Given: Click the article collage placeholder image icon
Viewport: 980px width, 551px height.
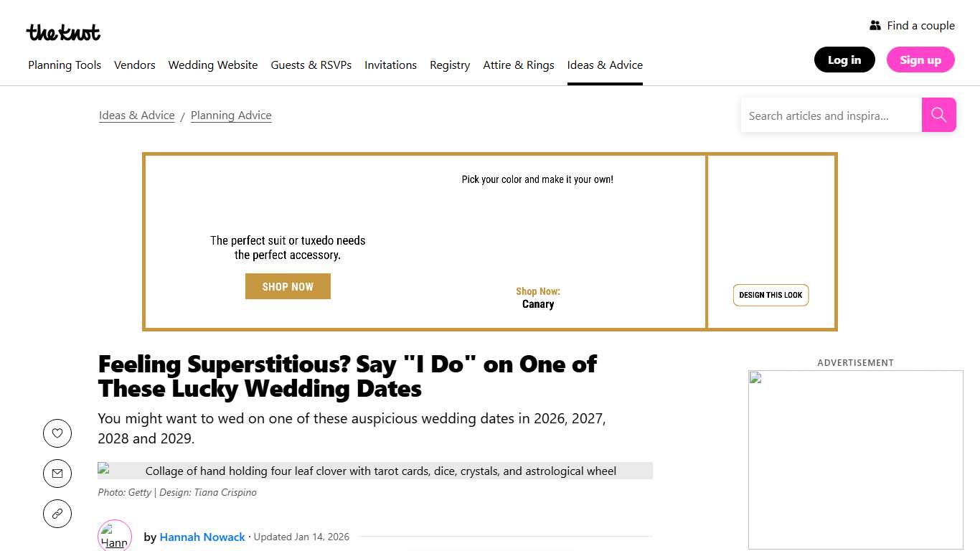Looking at the screenshot, I should click(106, 470).
